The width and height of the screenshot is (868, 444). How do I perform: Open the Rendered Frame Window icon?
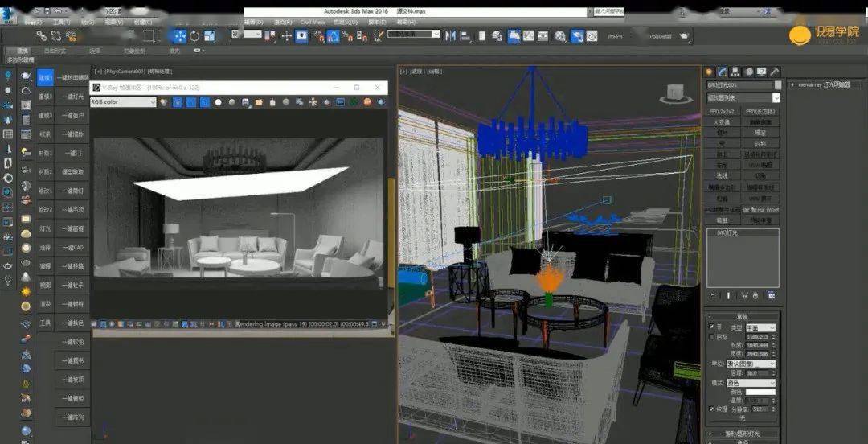pos(592,36)
